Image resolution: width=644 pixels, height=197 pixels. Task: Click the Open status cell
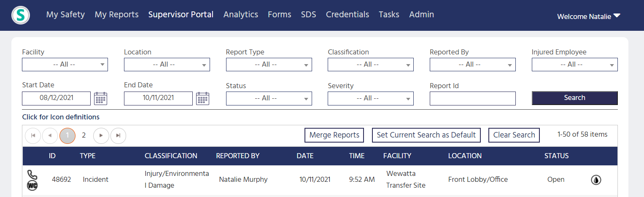(556, 179)
